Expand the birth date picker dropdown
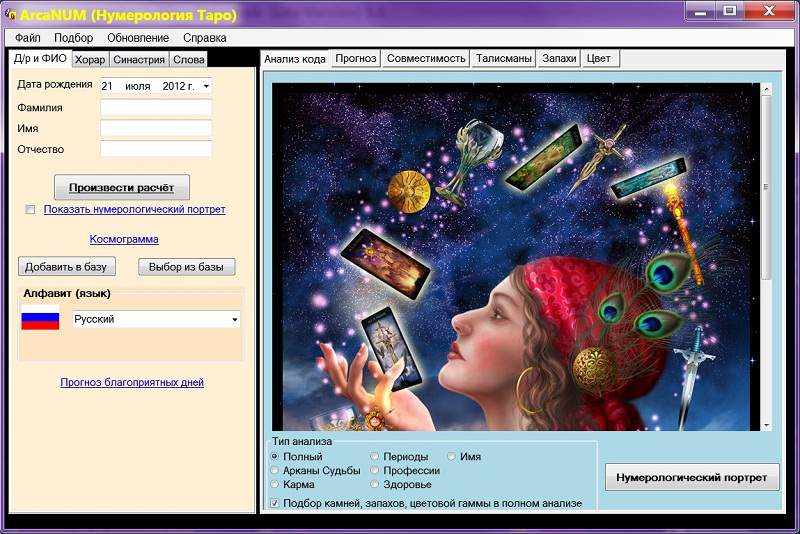800x534 pixels. [206, 86]
